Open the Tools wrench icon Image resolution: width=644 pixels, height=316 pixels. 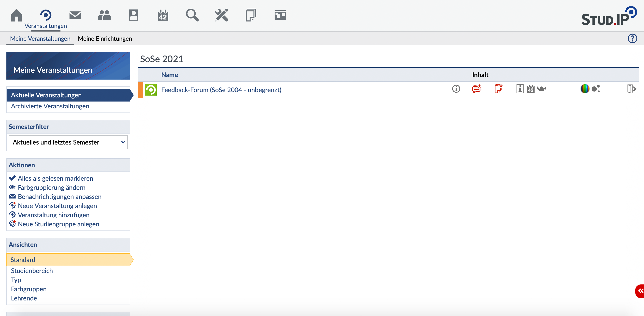tap(221, 16)
